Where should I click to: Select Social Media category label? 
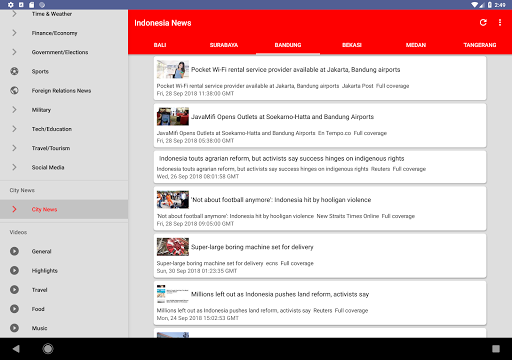48,167
